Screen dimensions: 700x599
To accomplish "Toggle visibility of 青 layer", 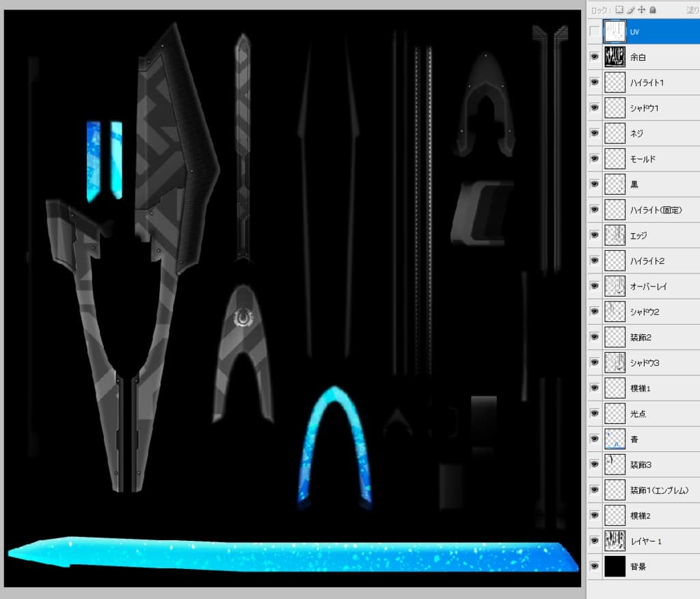I will pyautogui.click(x=594, y=438).
